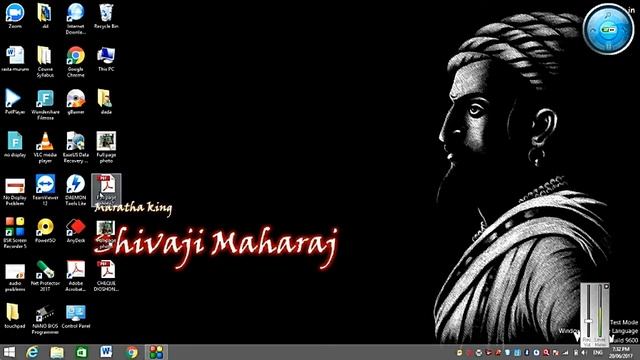Select the Internet Download Manager shortcut
Screen dimensions: 640x360
click(76, 18)
